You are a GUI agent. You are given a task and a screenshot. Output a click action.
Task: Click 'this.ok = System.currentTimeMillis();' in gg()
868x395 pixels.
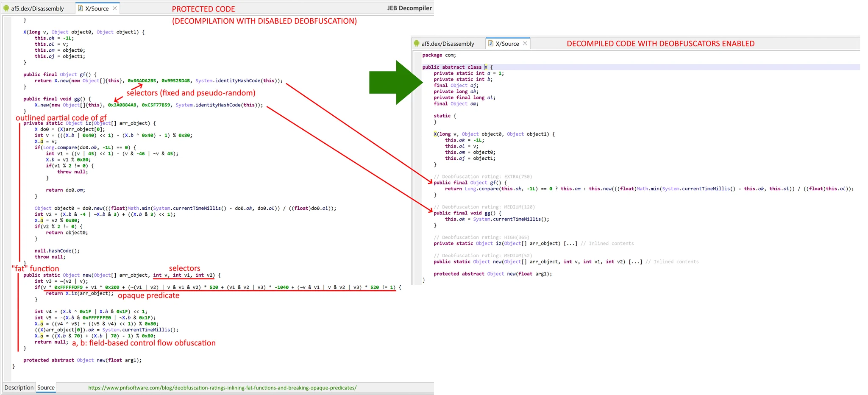497,219
